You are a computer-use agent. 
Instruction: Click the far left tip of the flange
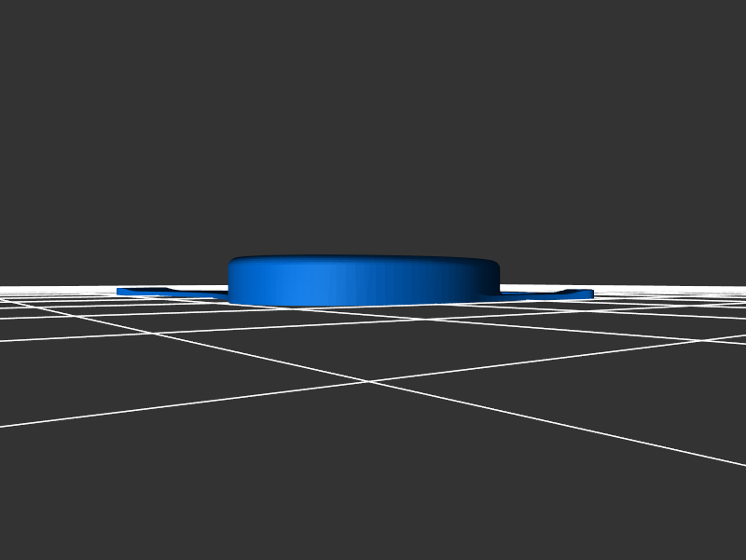pos(120,293)
